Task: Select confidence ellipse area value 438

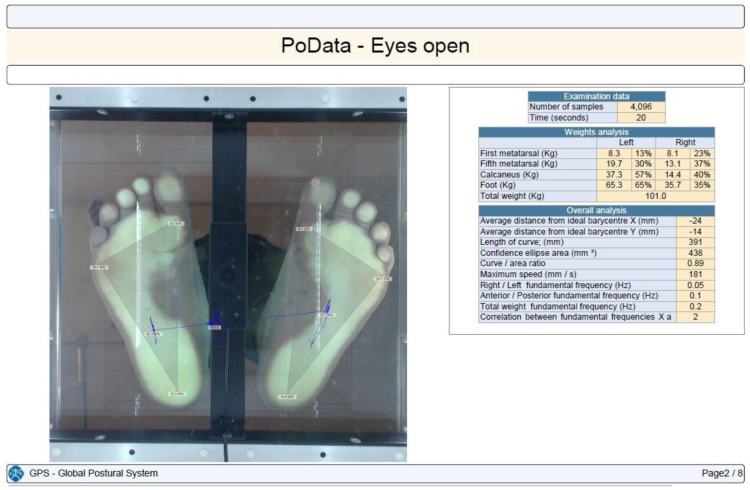Action: (695, 253)
